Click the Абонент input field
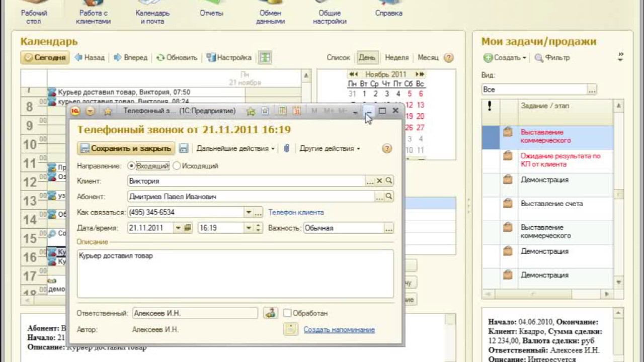The image size is (644, 362). [x=251, y=197]
